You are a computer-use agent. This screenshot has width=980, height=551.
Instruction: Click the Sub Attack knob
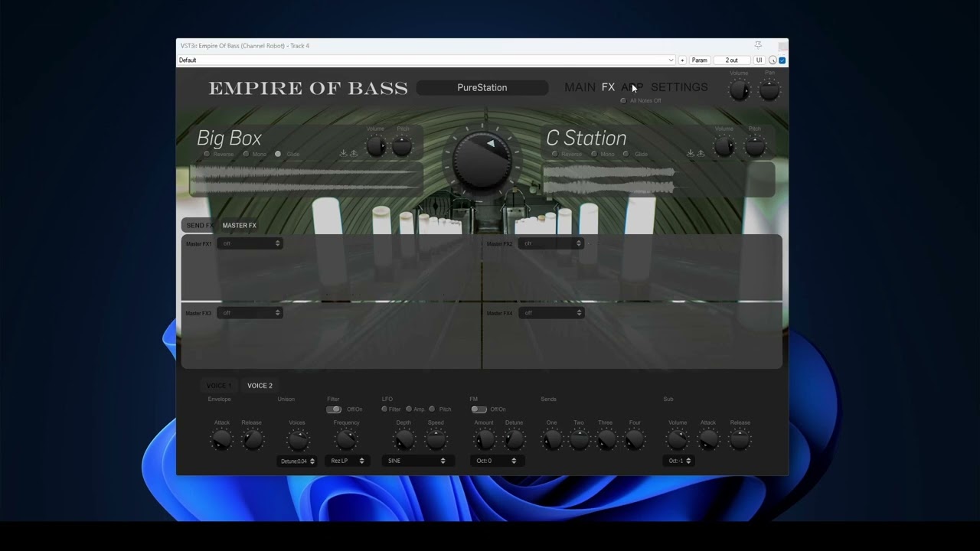tap(708, 440)
